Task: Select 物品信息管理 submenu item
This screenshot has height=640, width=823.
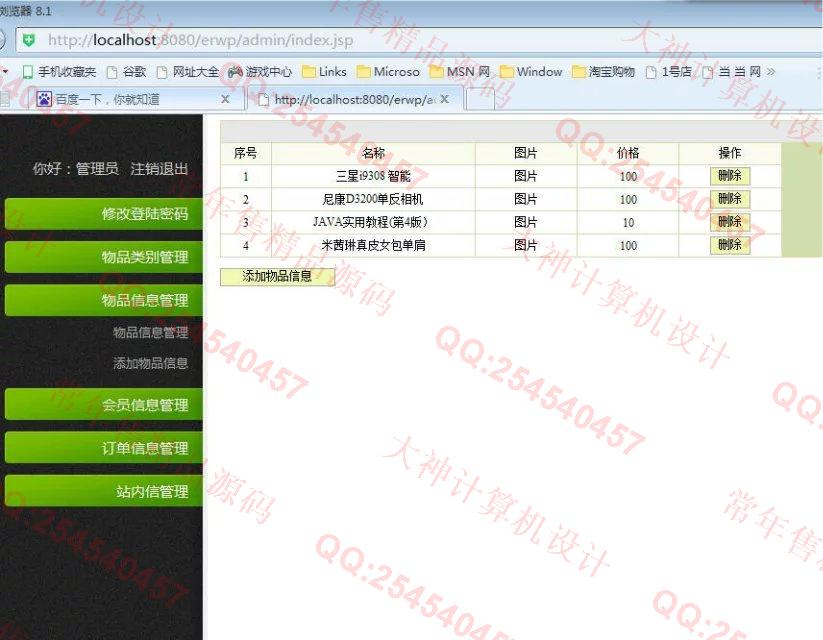Action: (151, 333)
